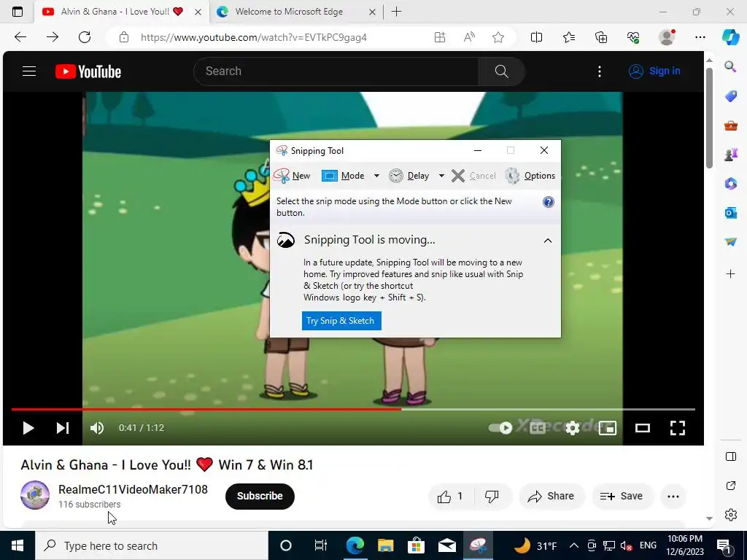
Task: Open Read aloud in address bar
Action: [469, 37]
